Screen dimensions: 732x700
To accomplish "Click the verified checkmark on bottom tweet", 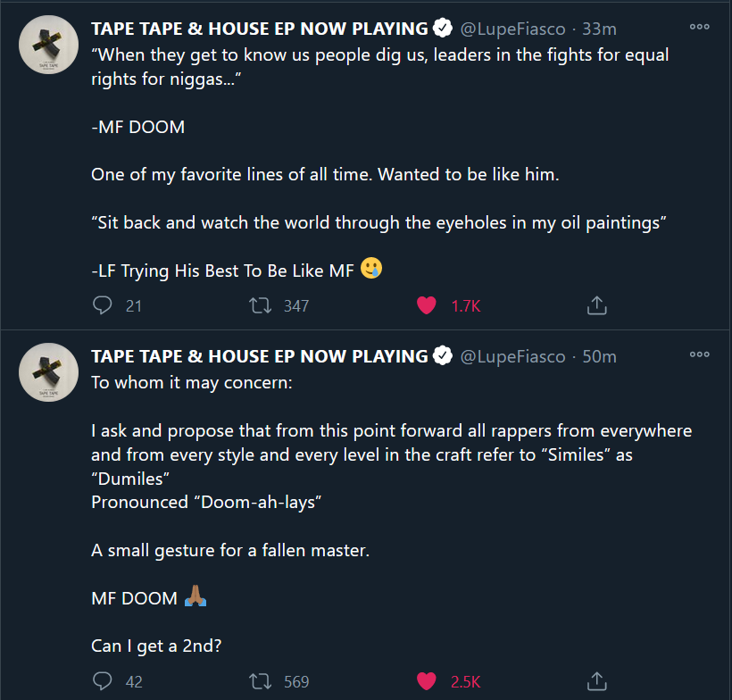I will tap(443, 354).
